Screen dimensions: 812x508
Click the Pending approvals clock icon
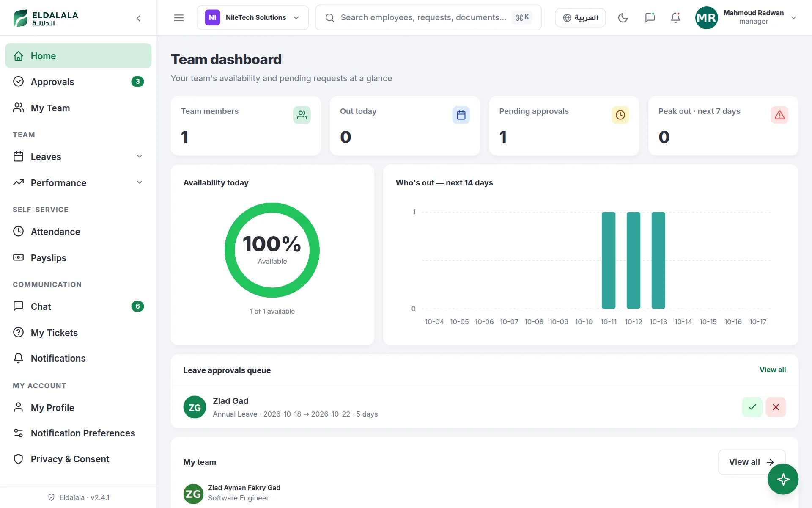(620, 115)
